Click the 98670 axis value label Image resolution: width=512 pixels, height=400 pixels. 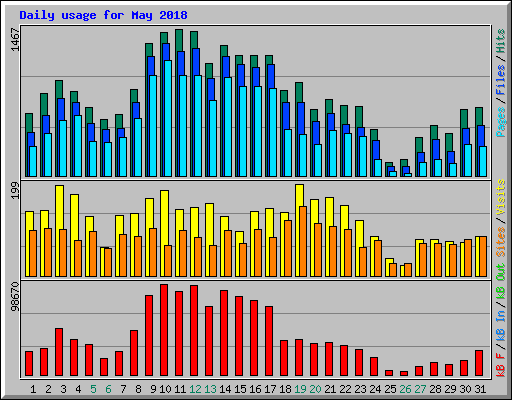tap(15, 297)
